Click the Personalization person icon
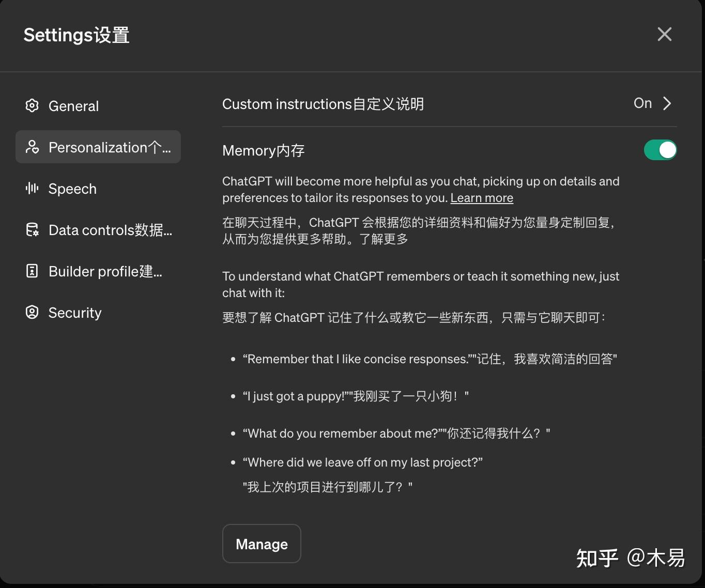The image size is (705, 588). pyautogui.click(x=32, y=147)
